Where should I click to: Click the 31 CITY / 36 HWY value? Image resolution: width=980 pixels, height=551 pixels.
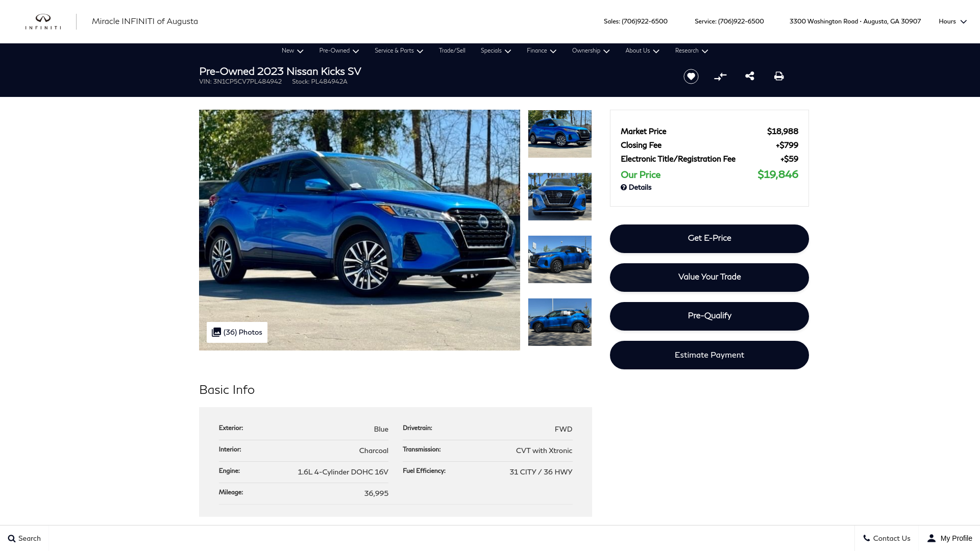(541, 472)
